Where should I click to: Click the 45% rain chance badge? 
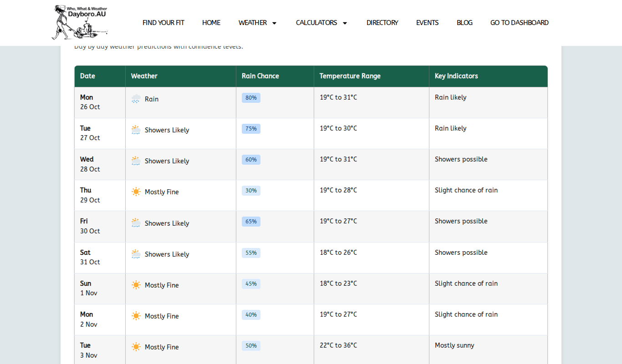[251, 284]
